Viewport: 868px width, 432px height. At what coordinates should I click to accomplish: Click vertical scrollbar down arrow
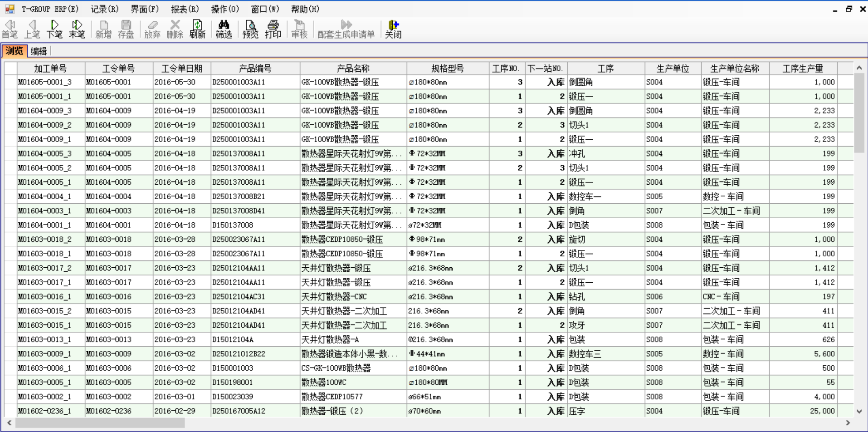pyautogui.click(x=859, y=412)
